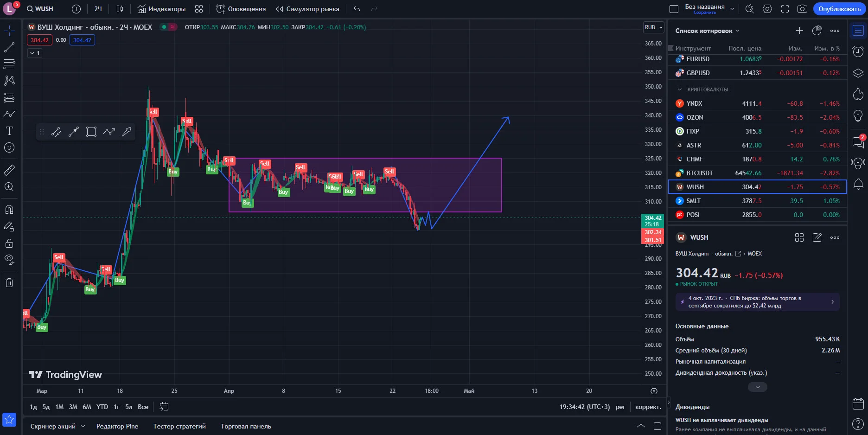Viewport: 868px width, 435px height.
Task: Open the chart patterns tool
Action: click(9, 81)
